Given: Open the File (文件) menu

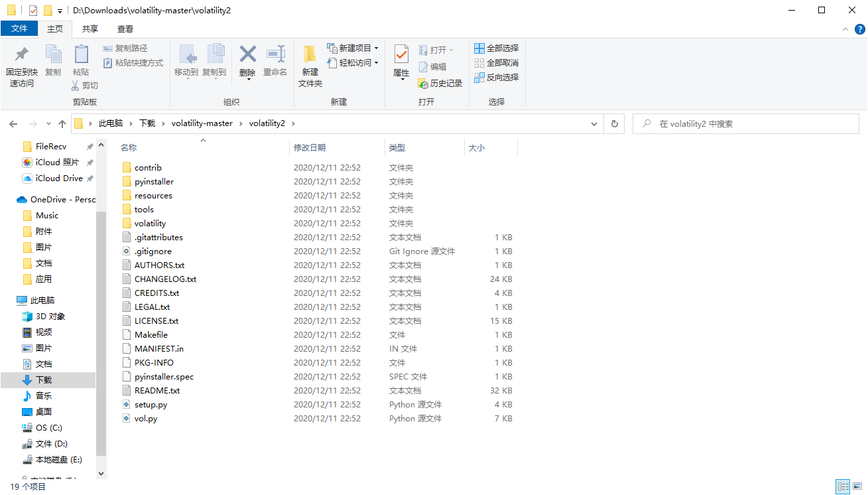Looking at the screenshot, I should pos(19,29).
